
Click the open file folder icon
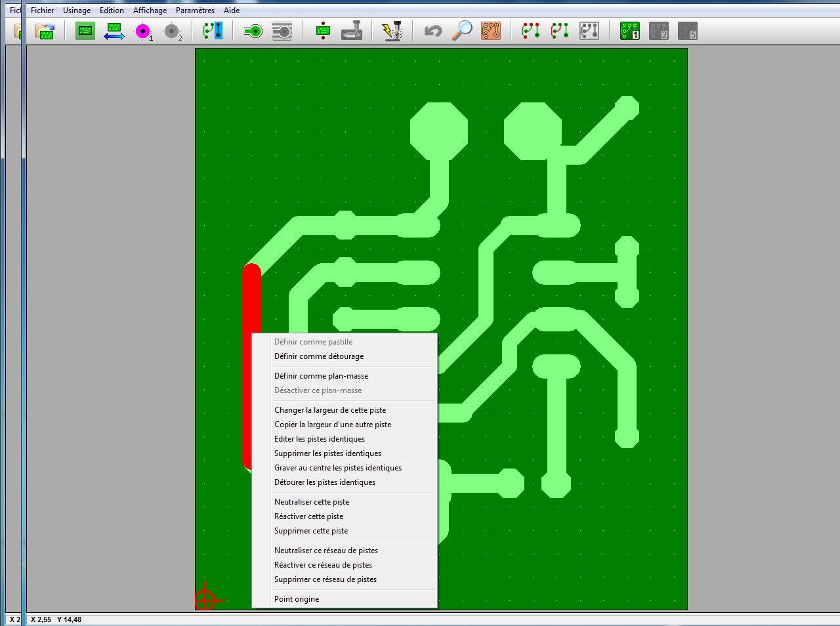(x=45, y=31)
